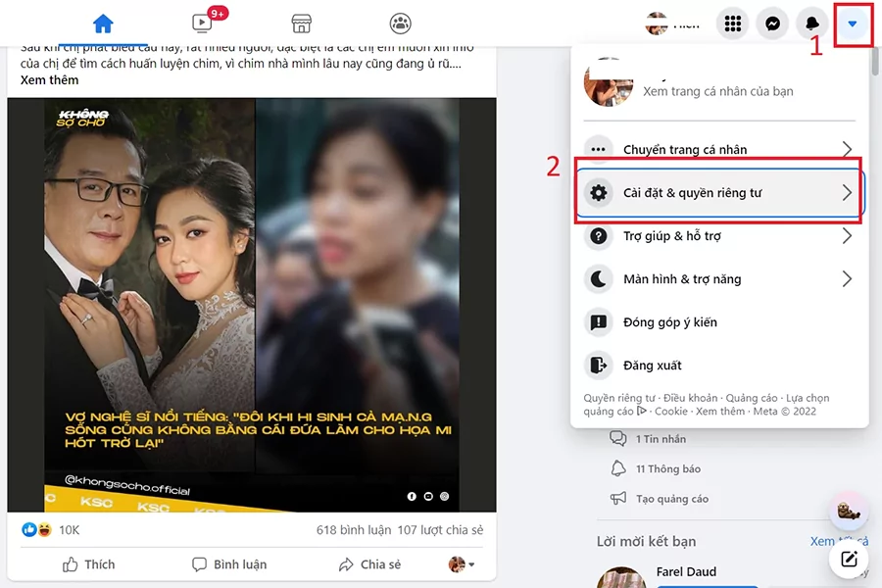Click the feedback exclamation icon
Screen dimensions: 882x588
coord(599,322)
